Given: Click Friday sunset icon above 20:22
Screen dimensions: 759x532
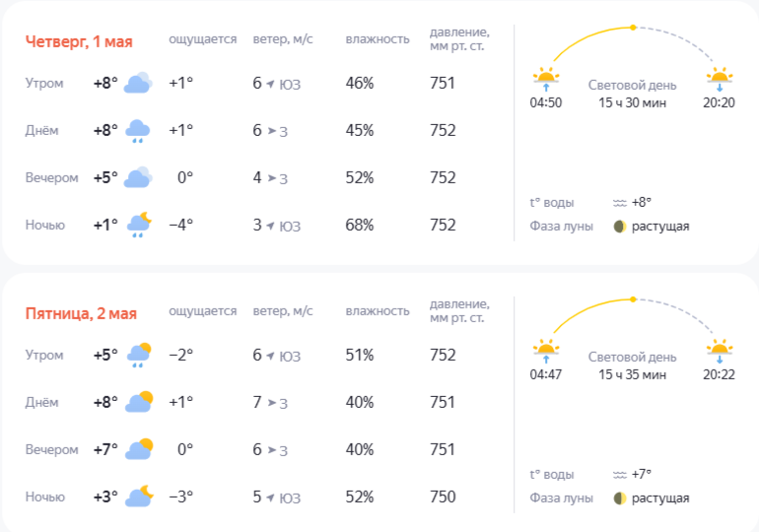Looking at the screenshot, I should [720, 349].
